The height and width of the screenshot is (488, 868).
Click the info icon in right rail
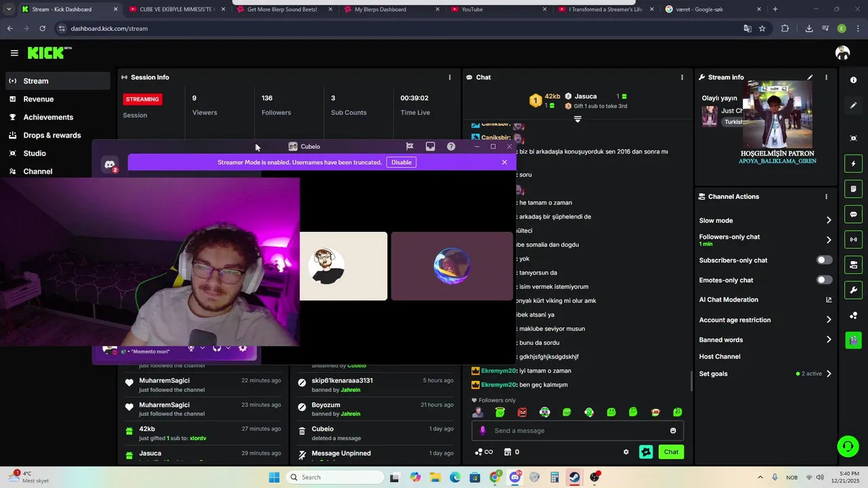tap(853, 80)
